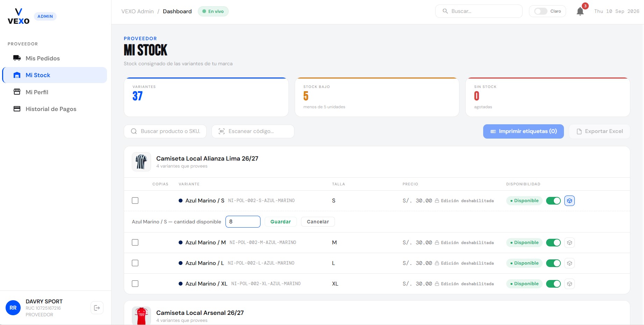Focus the Escanear código field
This screenshot has height=325, width=644.
coord(253,131)
